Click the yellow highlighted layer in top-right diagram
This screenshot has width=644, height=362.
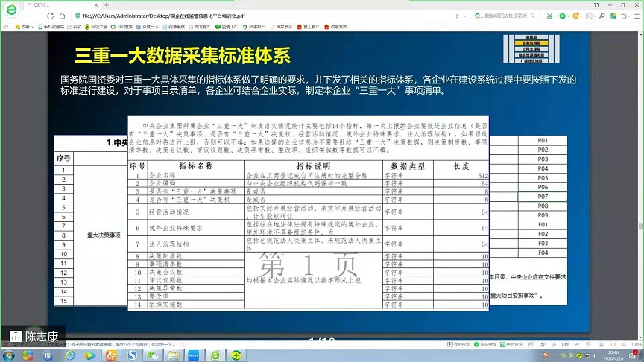531,43
